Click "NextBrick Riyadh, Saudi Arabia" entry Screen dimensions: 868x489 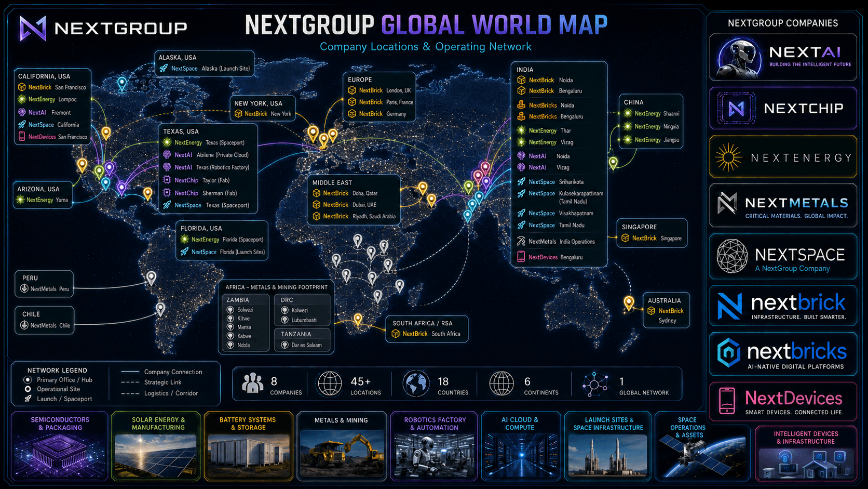point(354,216)
